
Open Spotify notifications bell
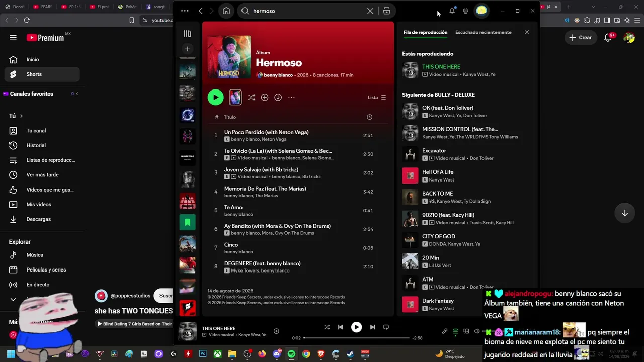click(452, 11)
